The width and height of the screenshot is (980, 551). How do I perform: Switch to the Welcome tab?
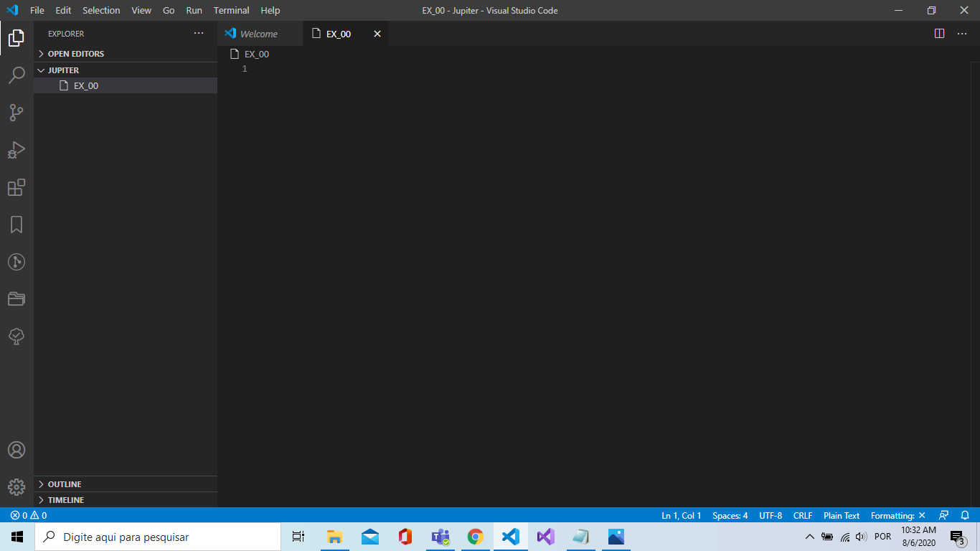click(260, 33)
